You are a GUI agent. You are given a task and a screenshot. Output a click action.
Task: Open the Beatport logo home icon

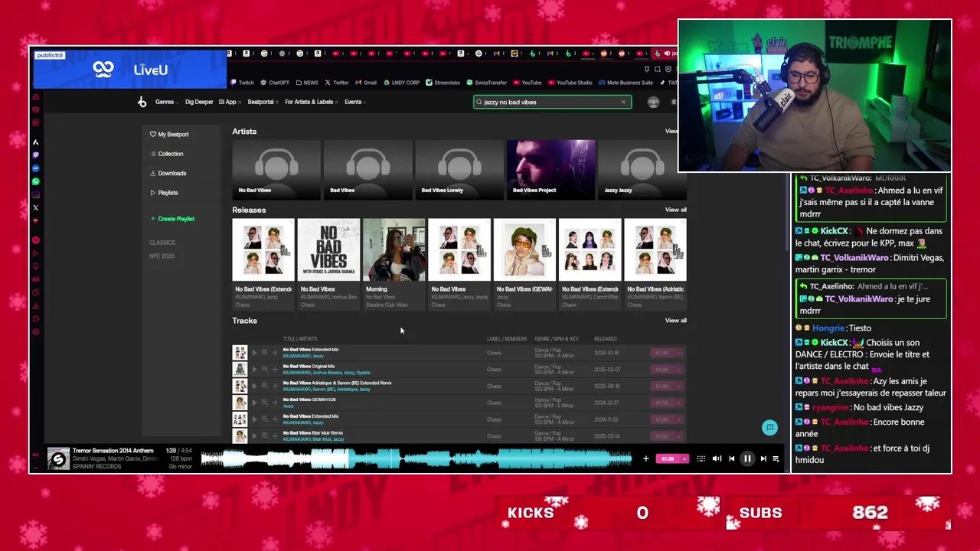[142, 102]
